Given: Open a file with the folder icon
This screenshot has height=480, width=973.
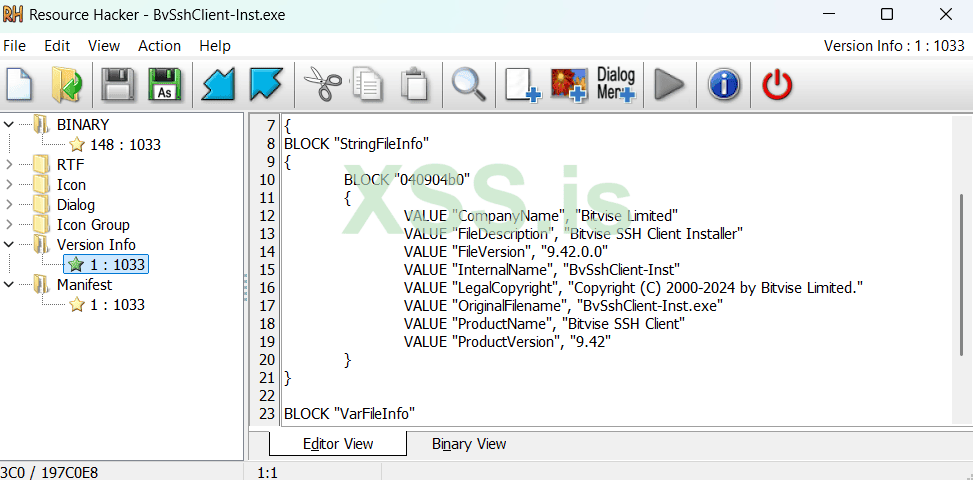Looking at the screenshot, I should tap(66, 84).
